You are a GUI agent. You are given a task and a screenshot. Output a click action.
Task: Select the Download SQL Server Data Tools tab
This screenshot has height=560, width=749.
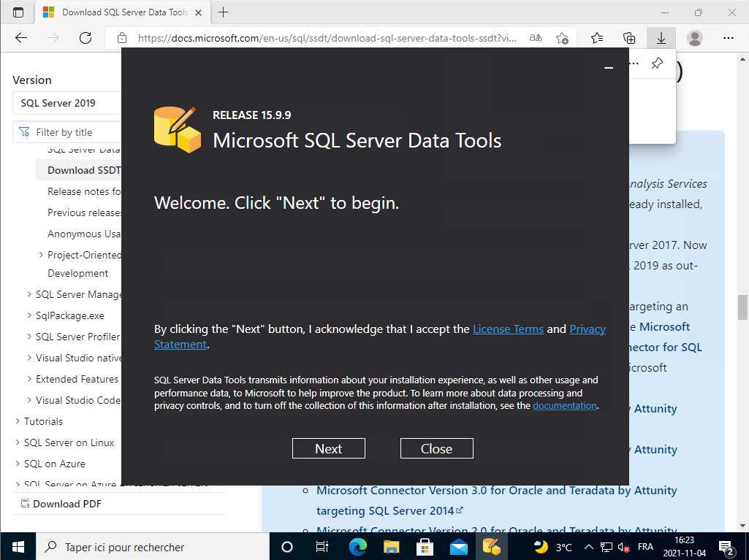pyautogui.click(x=124, y=12)
